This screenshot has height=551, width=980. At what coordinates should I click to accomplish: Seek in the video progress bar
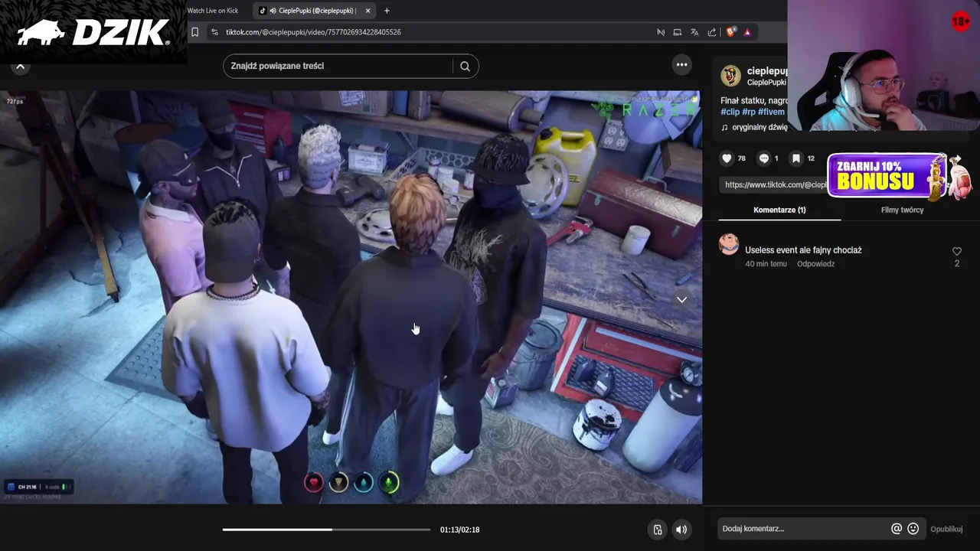click(x=326, y=530)
